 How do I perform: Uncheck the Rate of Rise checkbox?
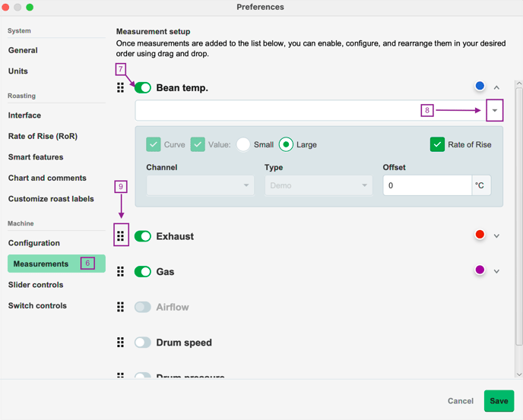(x=437, y=144)
